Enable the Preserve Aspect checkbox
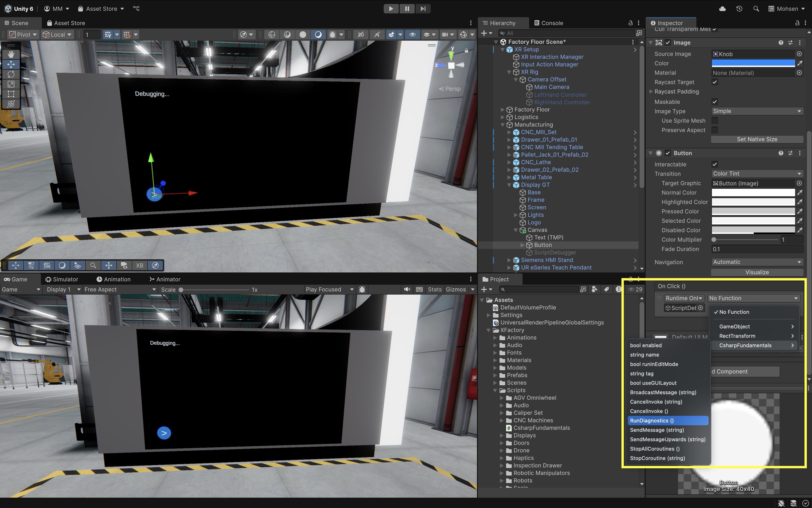Image resolution: width=812 pixels, height=508 pixels. pos(715,130)
